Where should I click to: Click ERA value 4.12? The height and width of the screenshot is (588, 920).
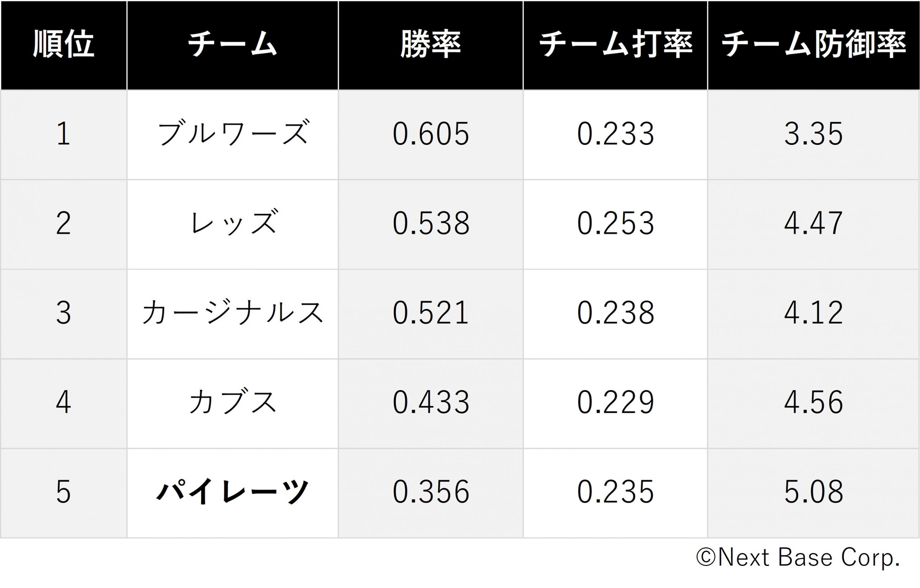(x=813, y=314)
